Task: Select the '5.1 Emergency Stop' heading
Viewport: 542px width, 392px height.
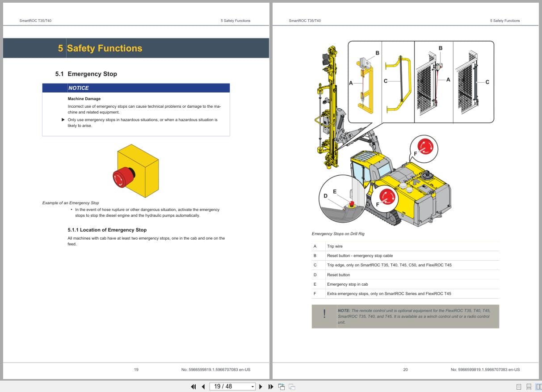Action: click(86, 74)
